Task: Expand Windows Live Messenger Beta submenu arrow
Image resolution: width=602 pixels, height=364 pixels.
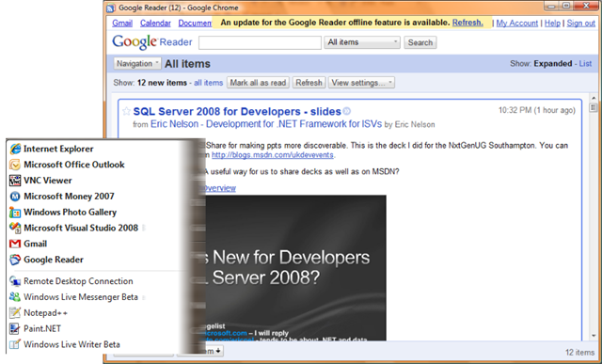Action: [144, 297]
